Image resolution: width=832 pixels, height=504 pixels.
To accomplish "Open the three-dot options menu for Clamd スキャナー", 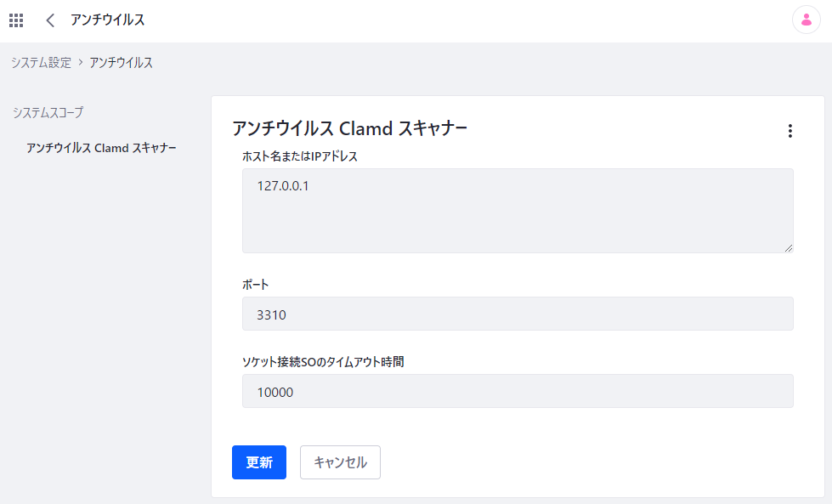I will pos(790,131).
